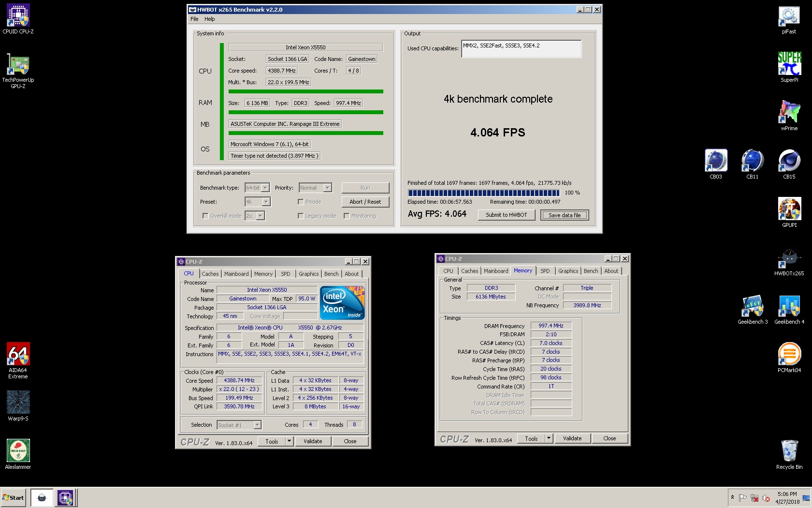Launch the Geekbench 3 desktop shortcut
Screen dimensions: 812x508
[x=753, y=310]
